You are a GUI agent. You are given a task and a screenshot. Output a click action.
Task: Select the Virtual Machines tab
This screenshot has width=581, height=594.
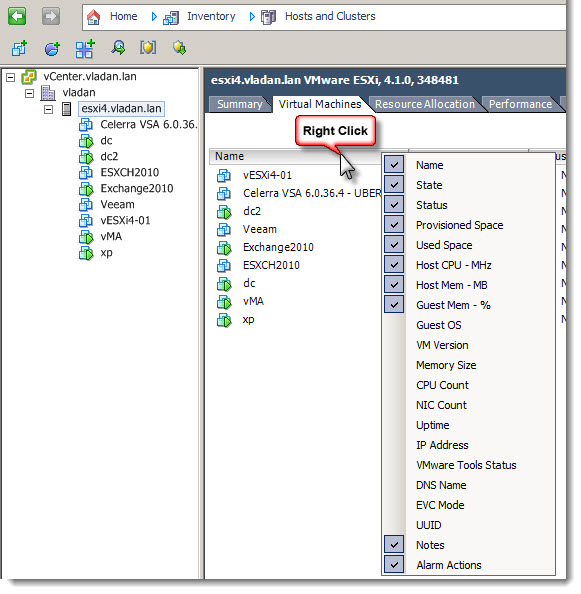(320, 104)
